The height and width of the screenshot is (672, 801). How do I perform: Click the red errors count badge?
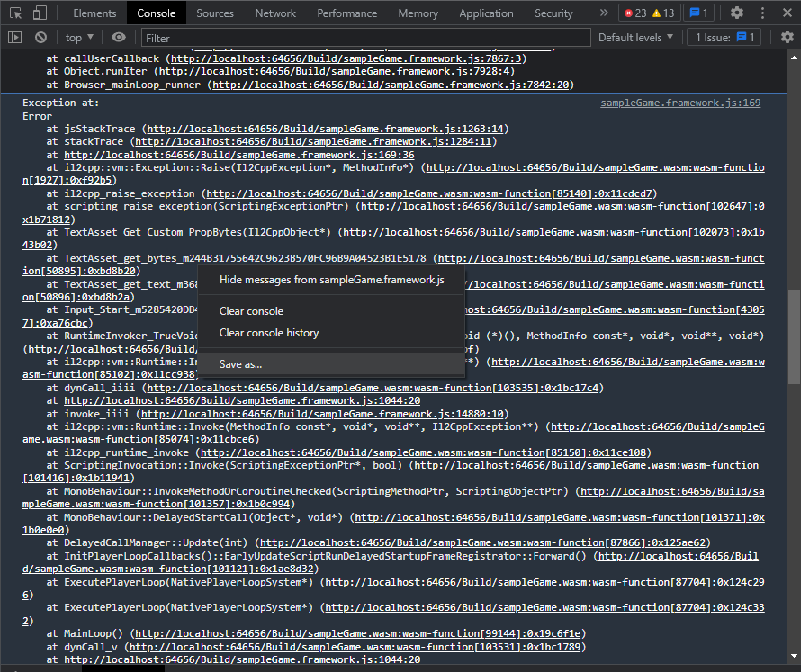tap(635, 13)
